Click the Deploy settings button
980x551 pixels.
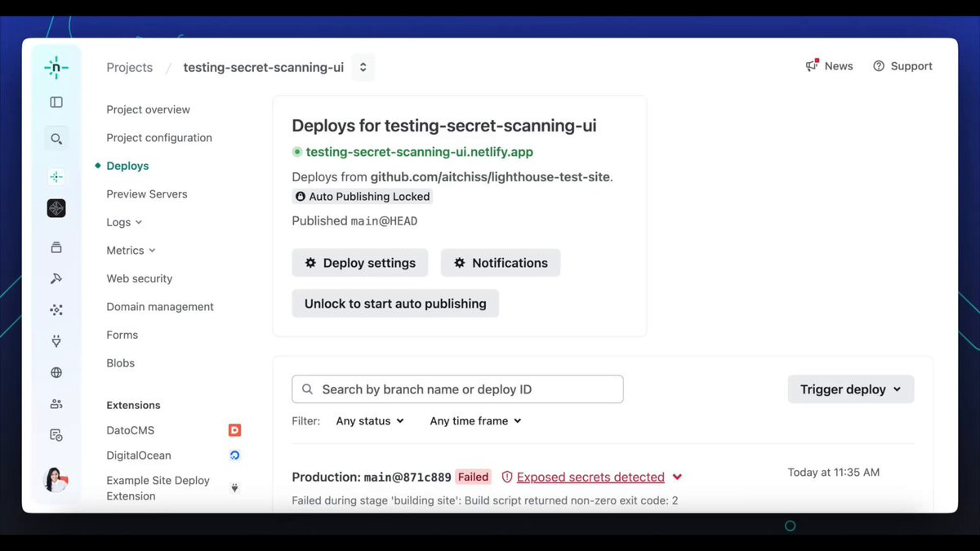pyautogui.click(x=360, y=263)
